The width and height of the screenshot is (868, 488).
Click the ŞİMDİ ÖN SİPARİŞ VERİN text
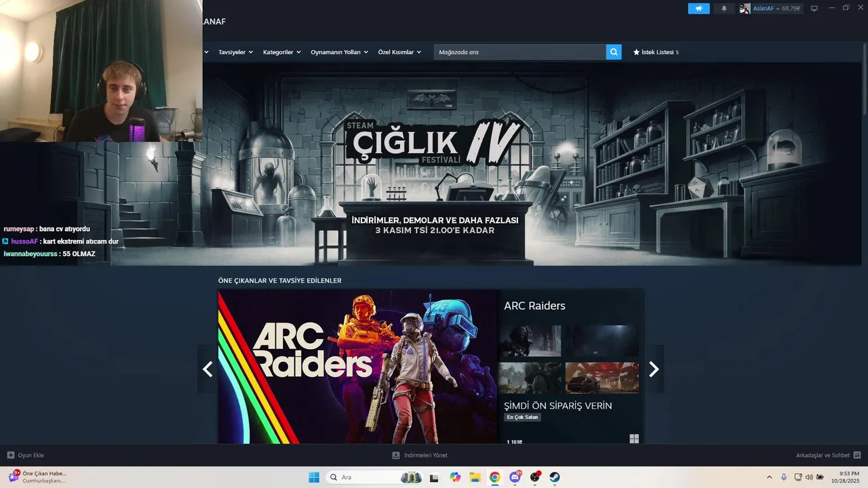coord(558,405)
